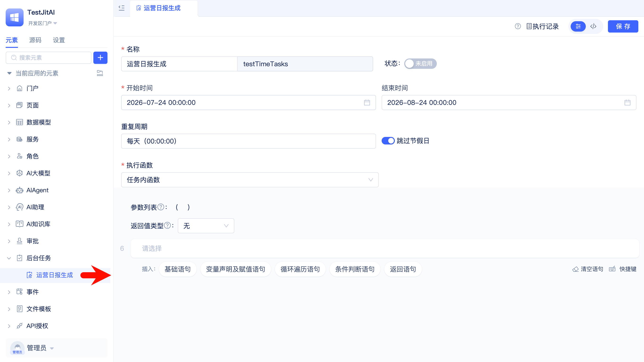Image resolution: width=644 pixels, height=362 pixels.
Task: Expand the 事件 tree node
Action: pos(9,292)
